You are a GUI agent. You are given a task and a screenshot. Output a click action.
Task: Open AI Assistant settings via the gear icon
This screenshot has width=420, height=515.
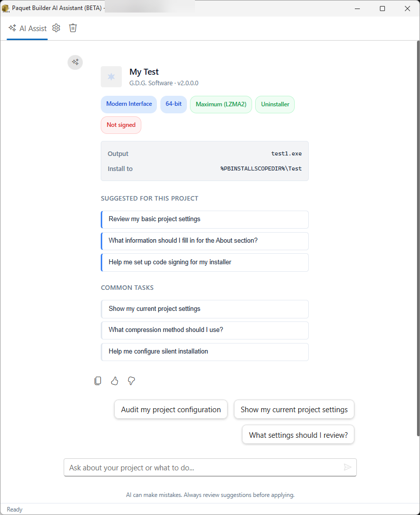[x=56, y=28]
